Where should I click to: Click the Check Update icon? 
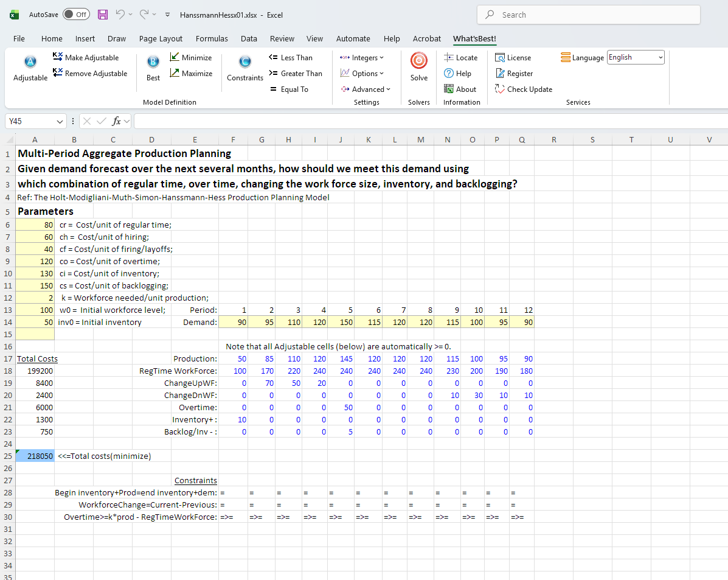pyautogui.click(x=499, y=89)
